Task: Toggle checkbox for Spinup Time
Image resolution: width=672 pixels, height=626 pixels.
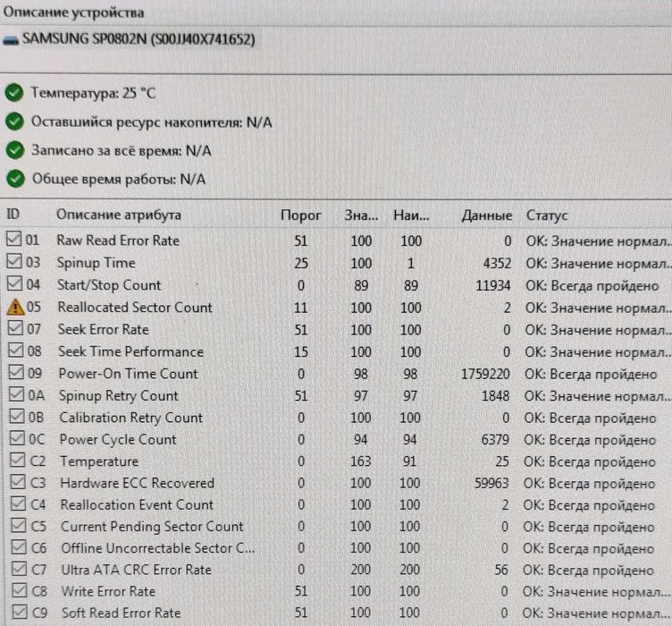Action: (x=14, y=261)
